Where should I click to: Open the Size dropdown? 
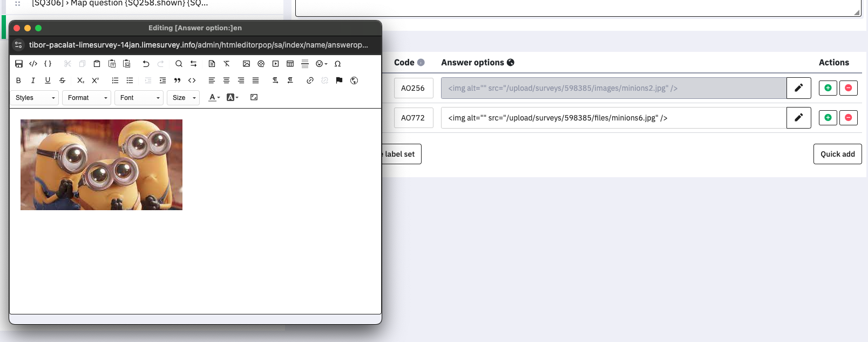(184, 98)
